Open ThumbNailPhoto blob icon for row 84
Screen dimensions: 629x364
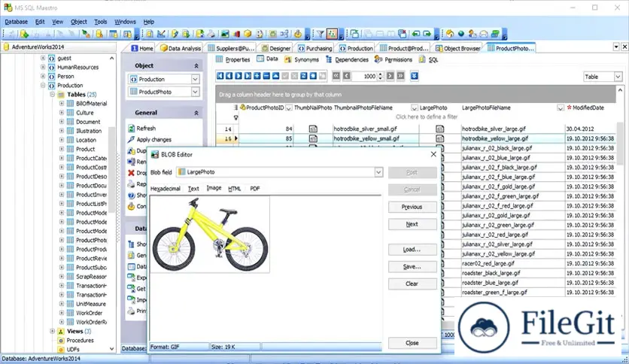click(313, 129)
